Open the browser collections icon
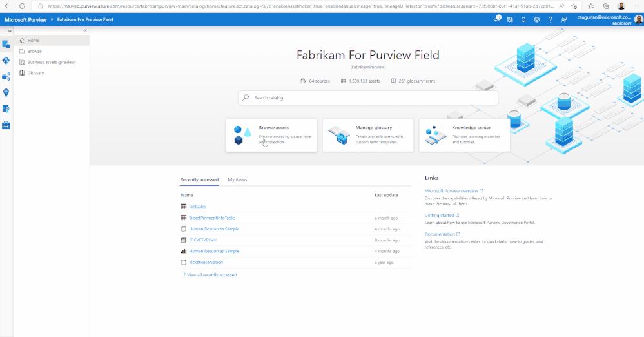 pyautogui.click(x=606, y=6)
